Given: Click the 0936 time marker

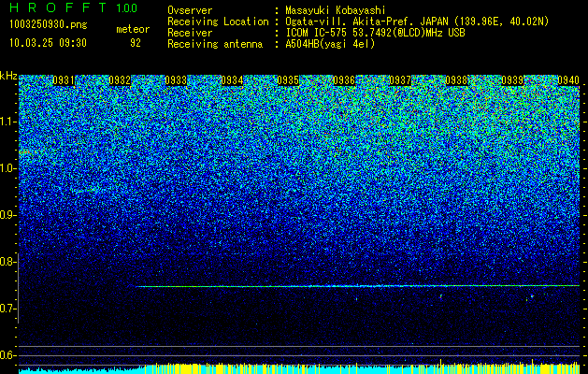Looking at the screenshot, I should point(344,80).
